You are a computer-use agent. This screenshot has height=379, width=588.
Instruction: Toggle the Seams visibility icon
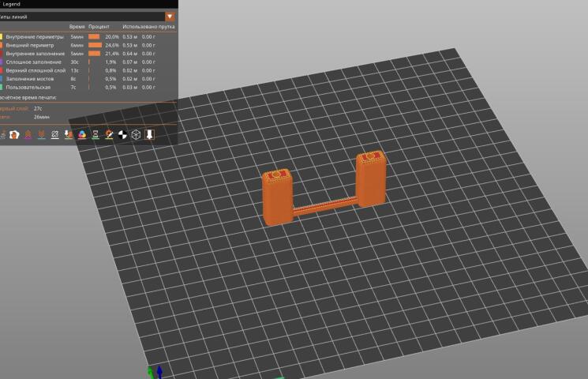[x=54, y=134]
